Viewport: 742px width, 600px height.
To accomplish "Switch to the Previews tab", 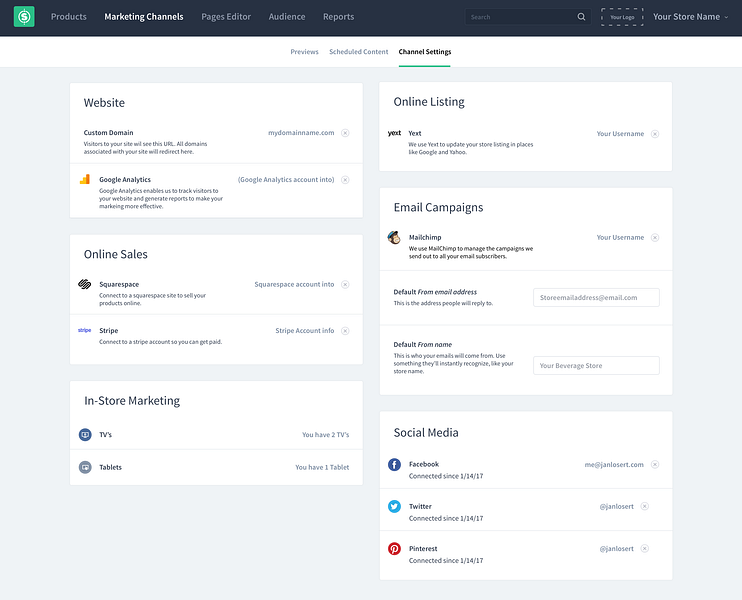I will coord(304,52).
